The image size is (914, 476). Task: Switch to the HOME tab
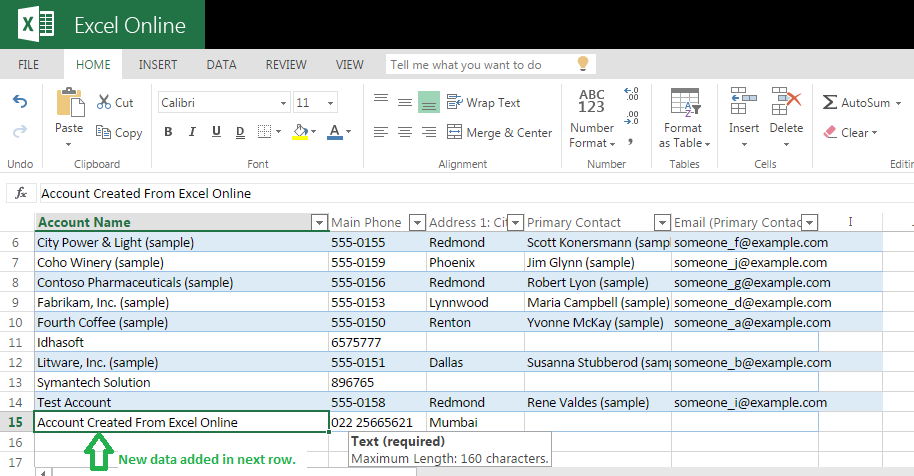(93, 65)
